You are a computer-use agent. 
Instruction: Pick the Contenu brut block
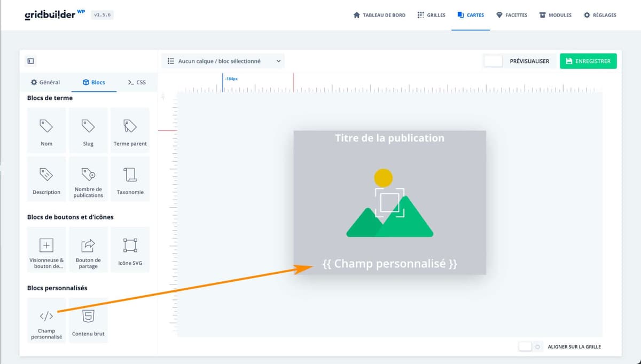pyautogui.click(x=88, y=321)
